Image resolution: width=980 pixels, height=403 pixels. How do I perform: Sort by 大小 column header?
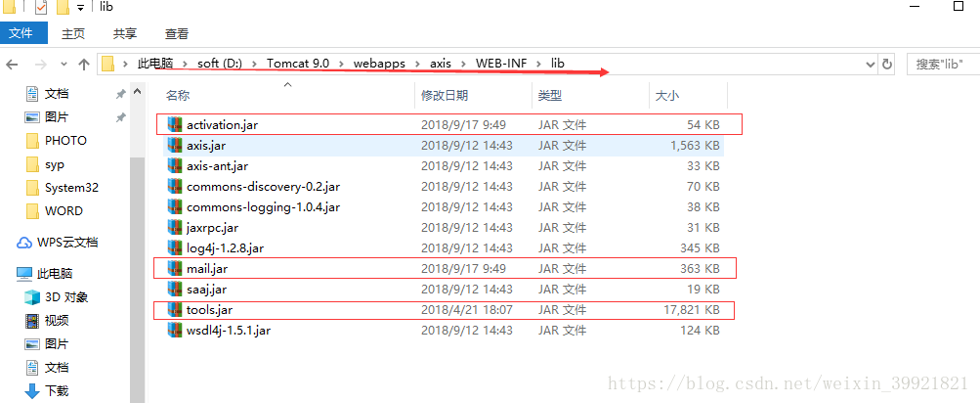click(x=667, y=96)
